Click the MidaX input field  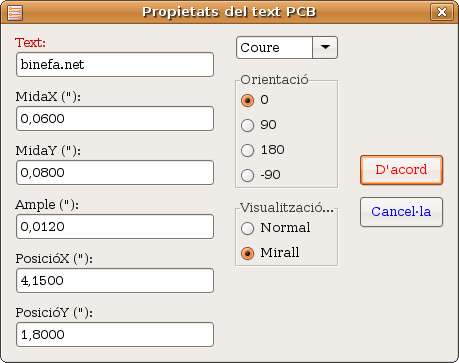point(115,118)
